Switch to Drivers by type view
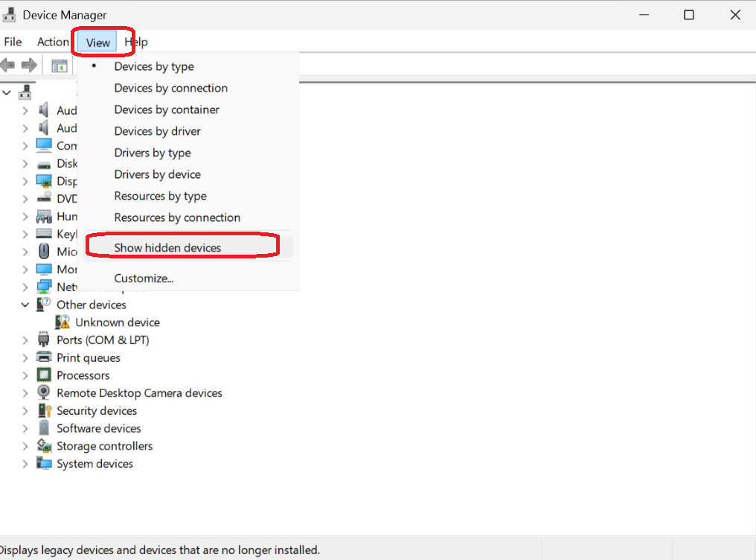Image resolution: width=756 pixels, height=560 pixels. (x=153, y=153)
